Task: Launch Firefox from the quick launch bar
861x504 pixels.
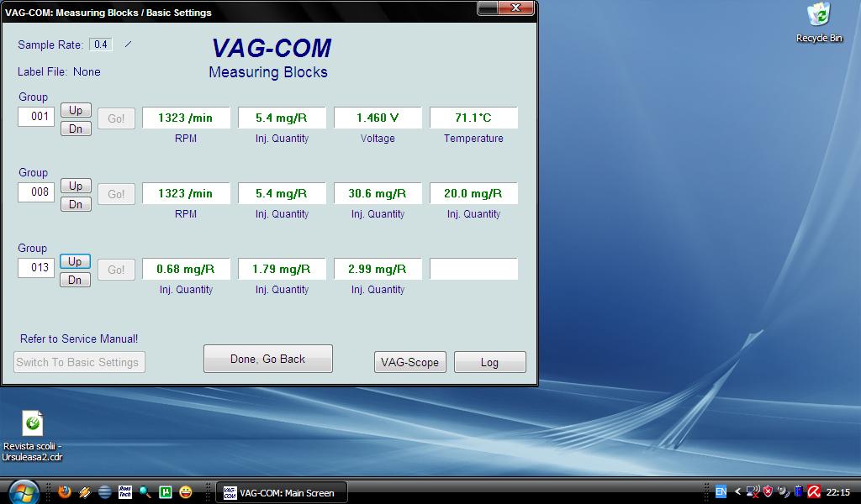Action: [x=64, y=492]
